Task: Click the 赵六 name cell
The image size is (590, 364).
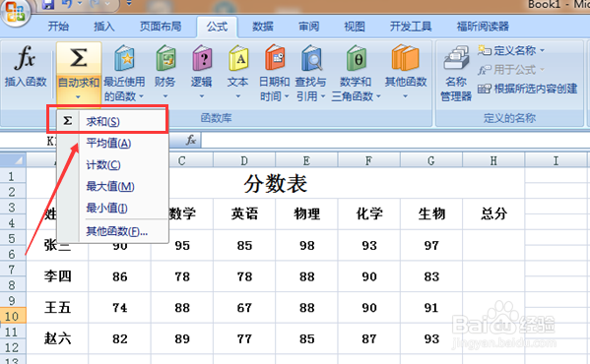Action: (57, 338)
